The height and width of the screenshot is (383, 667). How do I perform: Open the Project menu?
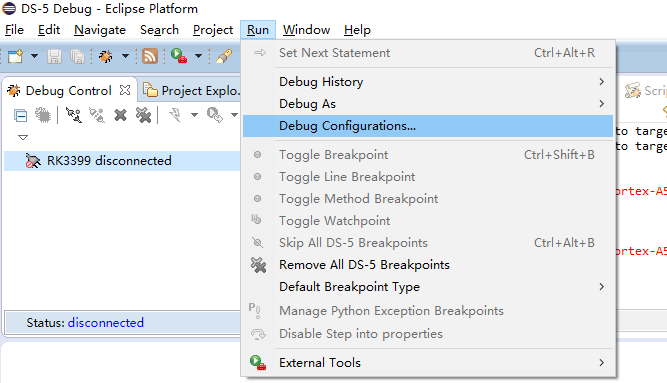213,30
